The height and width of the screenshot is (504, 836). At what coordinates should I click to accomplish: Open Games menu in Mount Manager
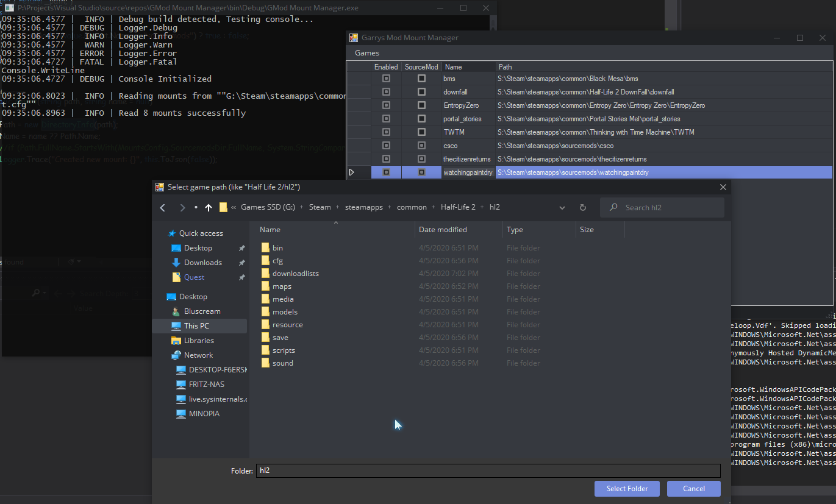pos(367,53)
